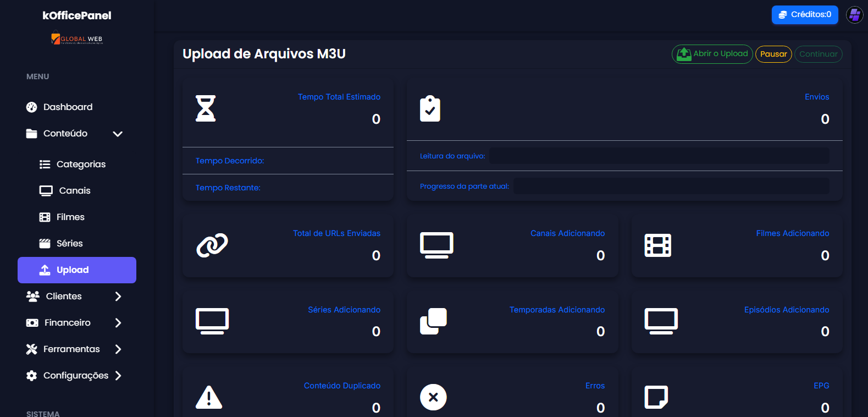
Task: Open the Dashboard menu item
Action: pyautogui.click(x=68, y=107)
